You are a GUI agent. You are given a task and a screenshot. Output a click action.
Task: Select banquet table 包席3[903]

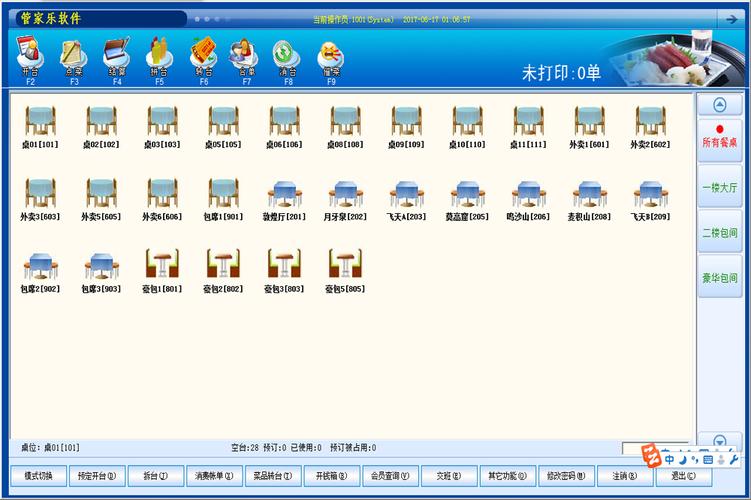(101, 273)
